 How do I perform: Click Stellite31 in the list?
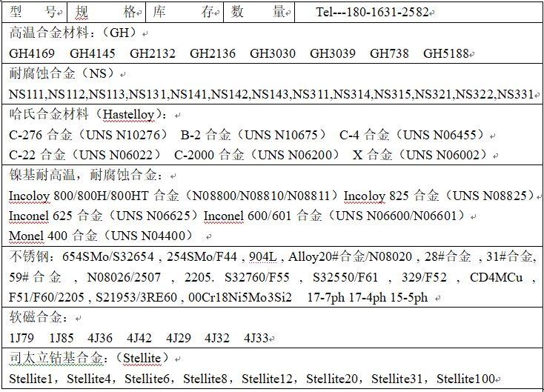click(x=397, y=379)
